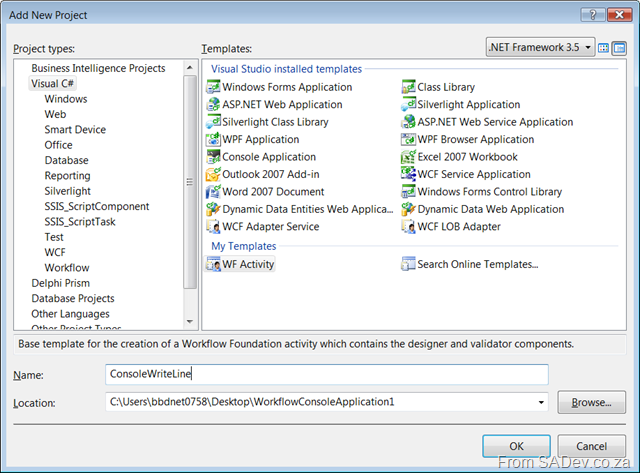Pick the Word 2007 Document template icon
This screenshot has width=640, height=473.
coord(213,192)
